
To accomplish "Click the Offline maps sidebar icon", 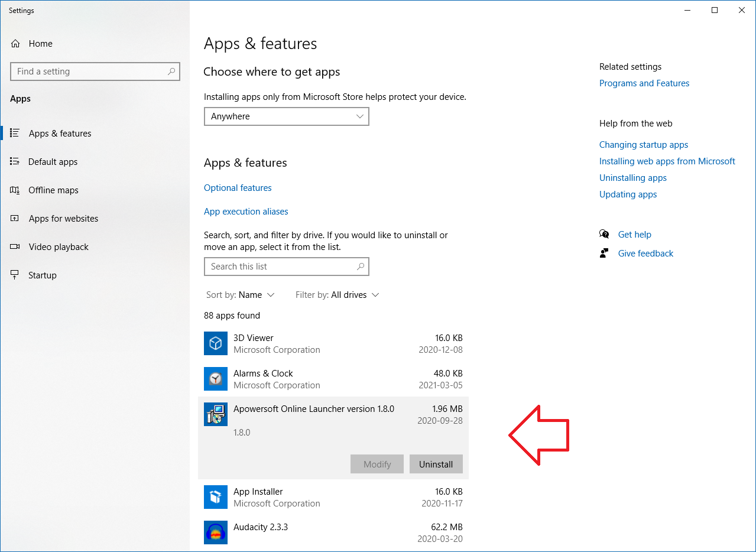I will pyautogui.click(x=15, y=190).
